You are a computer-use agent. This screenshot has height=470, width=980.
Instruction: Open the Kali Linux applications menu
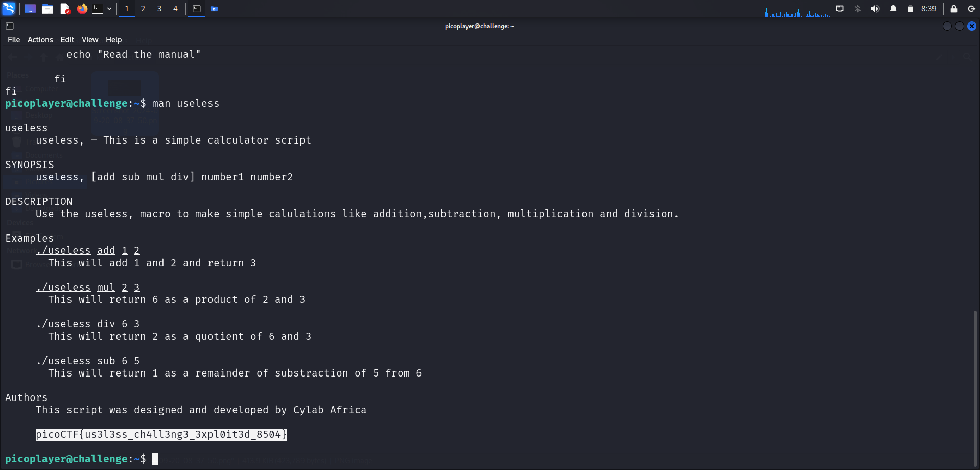[x=9, y=9]
